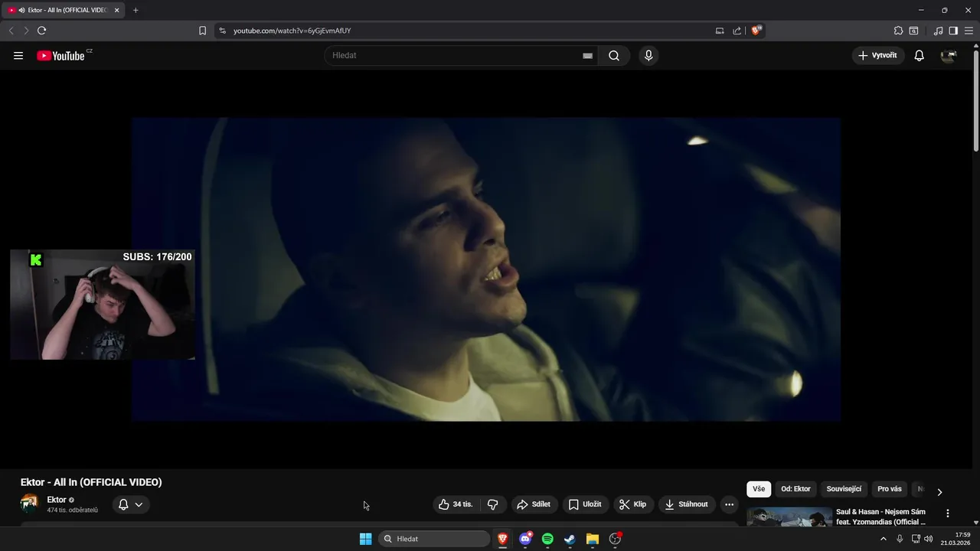The height and width of the screenshot is (551, 980).
Task: Start voice search with the microphone
Action: tap(648, 55)
